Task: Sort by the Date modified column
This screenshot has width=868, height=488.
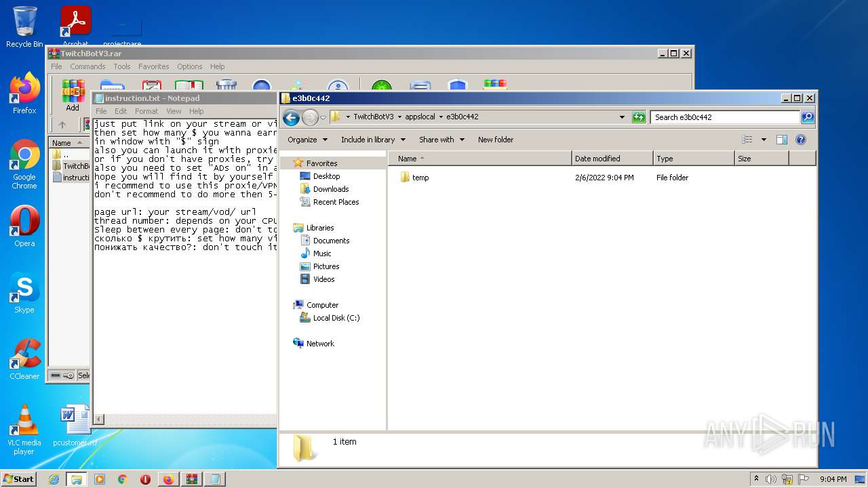Action: pos(613,159)
